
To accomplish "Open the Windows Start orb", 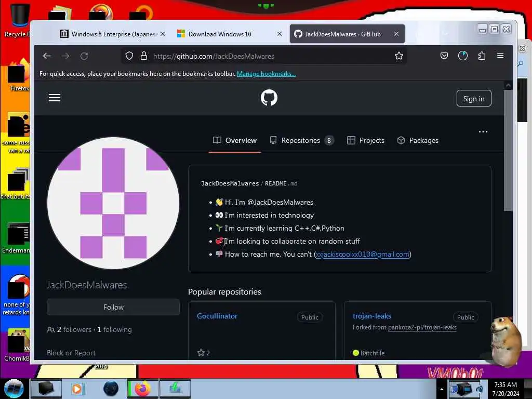I will coord(14,389).
